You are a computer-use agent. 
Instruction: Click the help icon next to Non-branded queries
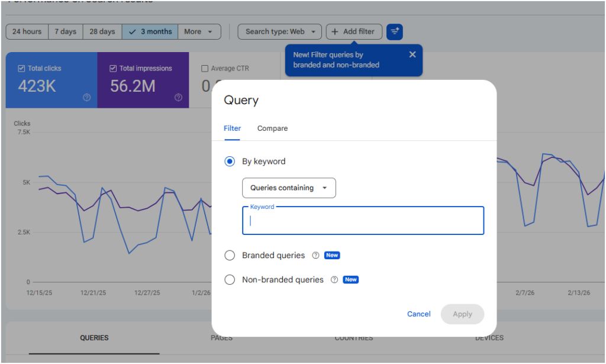coord(334,279)
